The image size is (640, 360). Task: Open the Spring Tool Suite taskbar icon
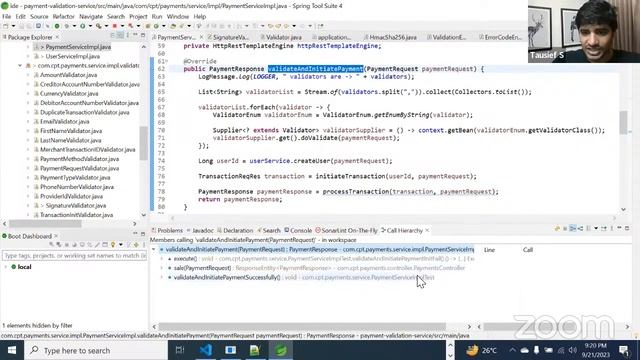coord(280,350)
